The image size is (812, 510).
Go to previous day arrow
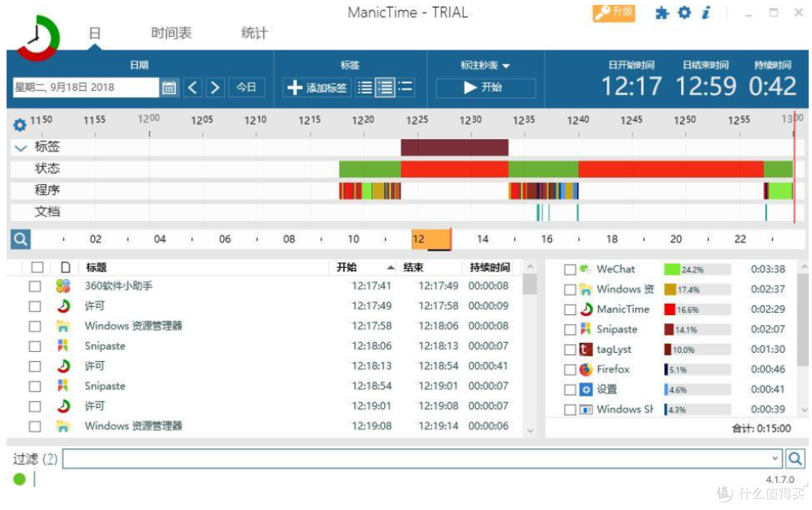click(192, 87)
